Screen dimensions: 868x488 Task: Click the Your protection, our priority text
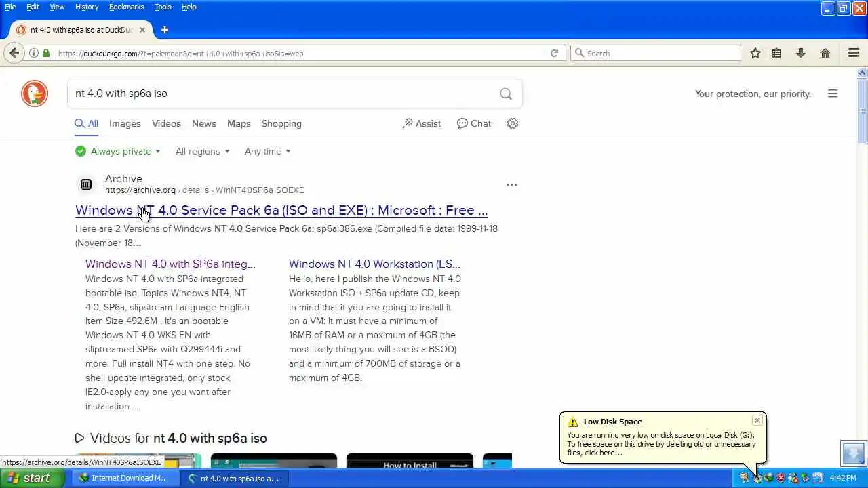click(x=753, y=94)
